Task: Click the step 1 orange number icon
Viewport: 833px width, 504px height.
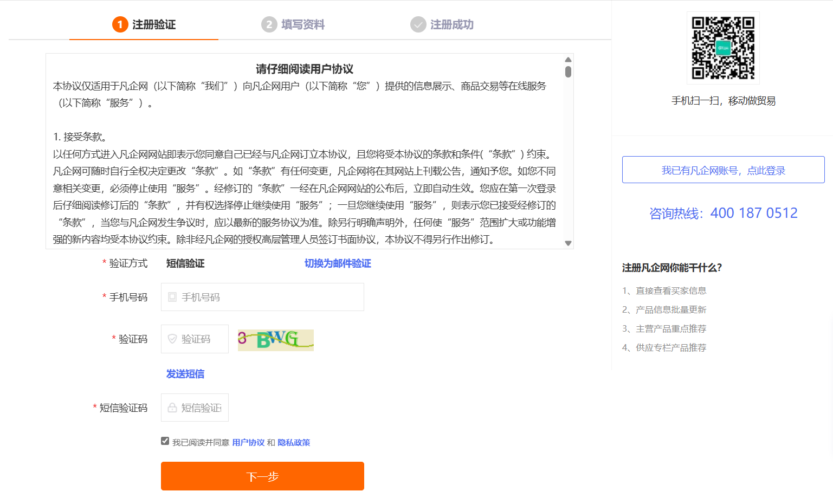Action: [x=120, y=24]
